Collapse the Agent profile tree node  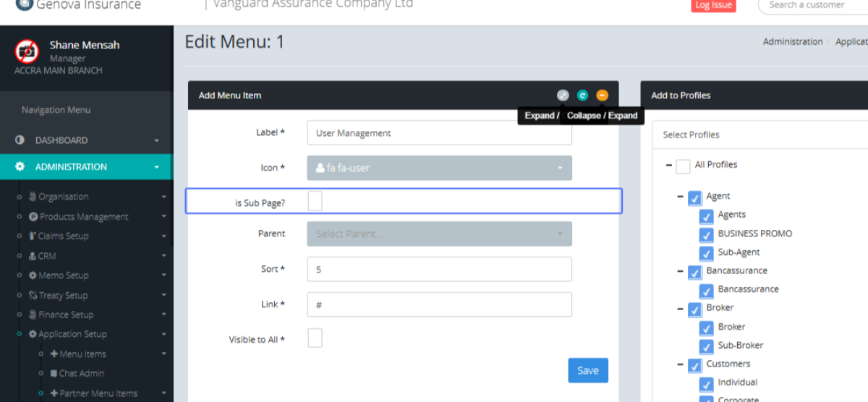tap(680, 197)
